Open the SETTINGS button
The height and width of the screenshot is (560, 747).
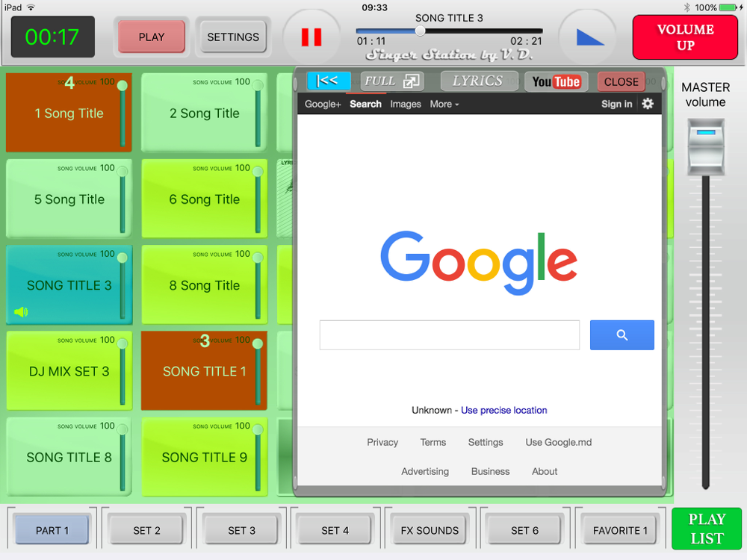pyautogui.click(x=233, y=37)
